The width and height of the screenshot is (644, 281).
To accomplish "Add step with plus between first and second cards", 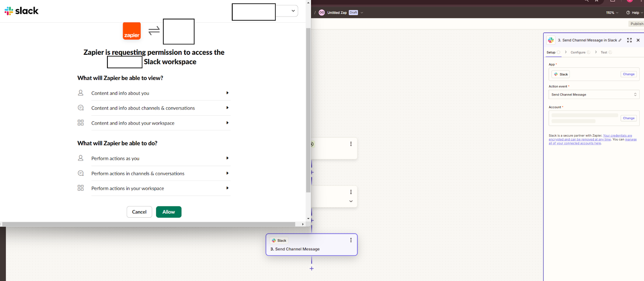I will point(312,173).
